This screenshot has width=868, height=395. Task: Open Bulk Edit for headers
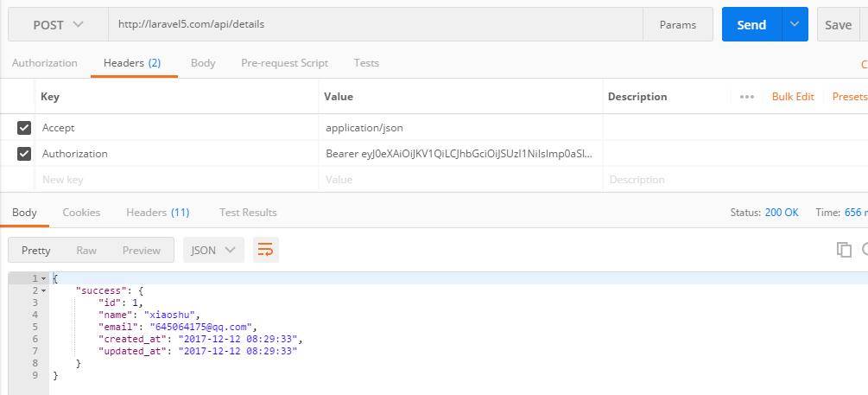click(793, 97)
